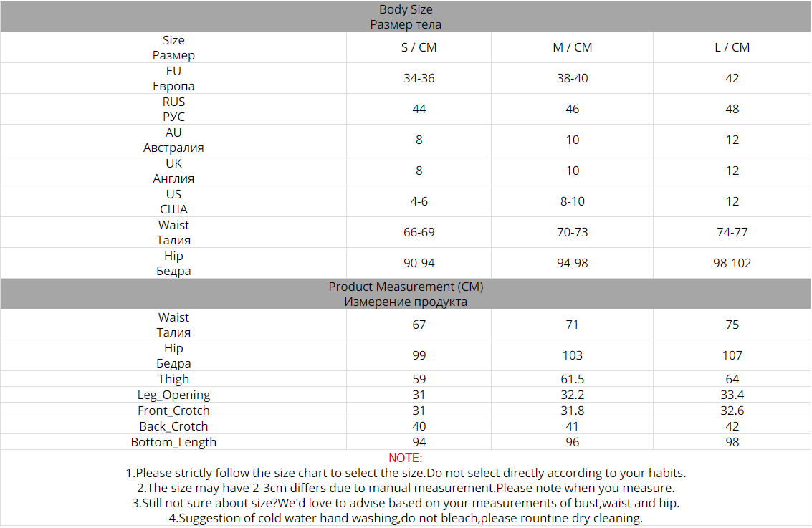
Task: Click the Thigh row label
Action: click(x=173, y=379)
